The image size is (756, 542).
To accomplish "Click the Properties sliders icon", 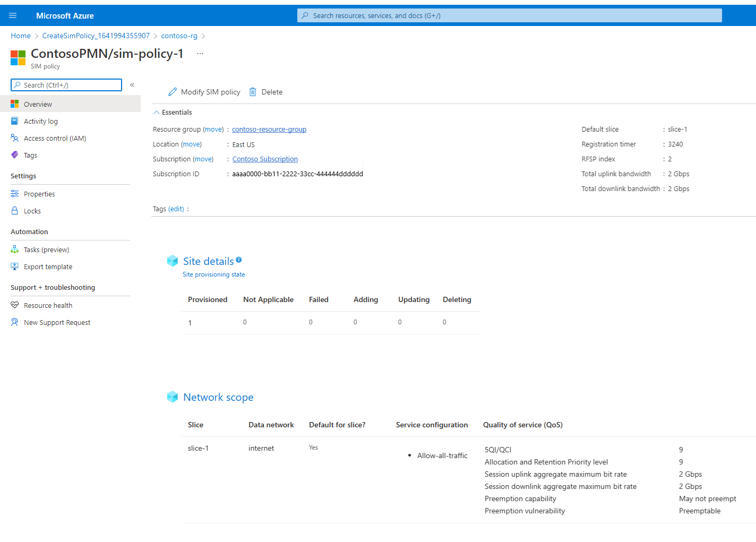I will (15, 194).
